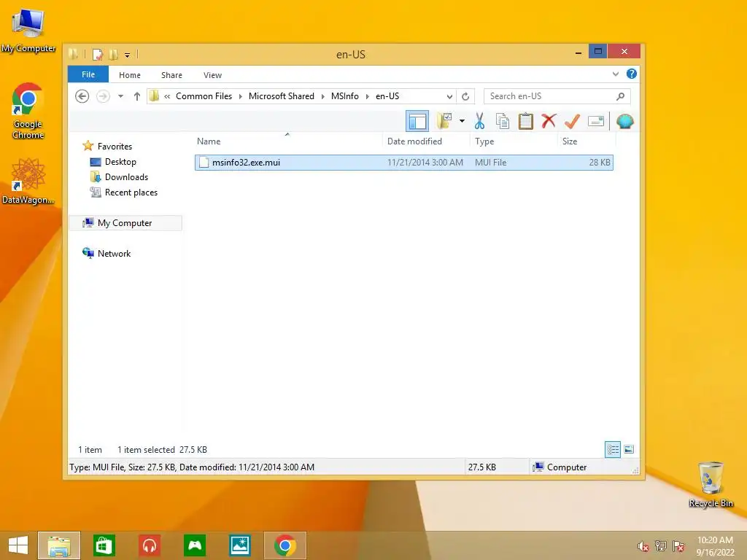
Task: Click the My Computer desktop icon
Action: [28, 31]
